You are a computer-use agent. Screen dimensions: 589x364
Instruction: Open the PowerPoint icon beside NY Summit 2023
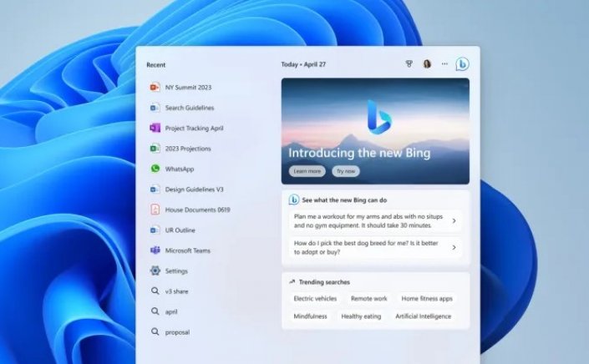click(x=155, y=87)
